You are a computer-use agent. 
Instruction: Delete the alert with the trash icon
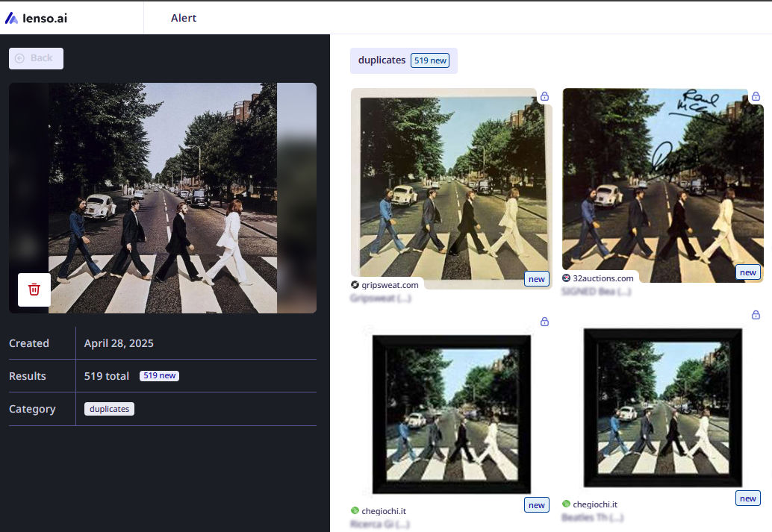tap(34, 290)
